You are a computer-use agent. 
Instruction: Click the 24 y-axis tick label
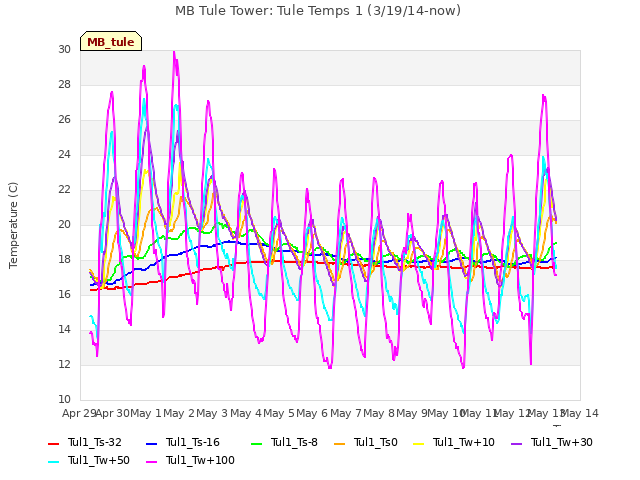pos(64,155)
